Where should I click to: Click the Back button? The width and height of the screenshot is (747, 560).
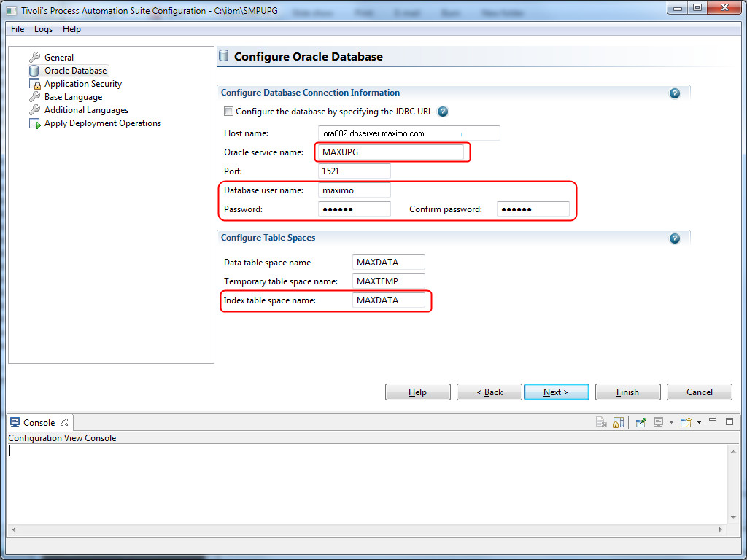point(489,392)
